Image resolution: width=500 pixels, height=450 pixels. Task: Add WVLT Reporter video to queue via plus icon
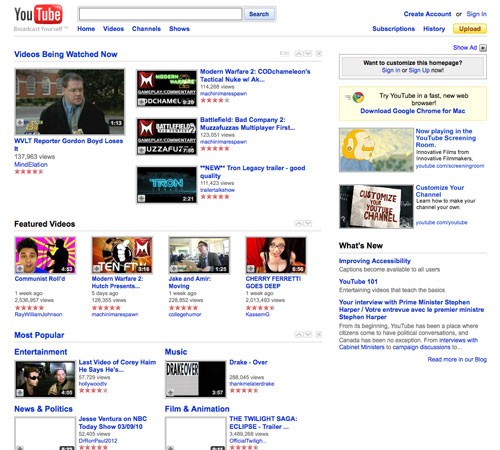click(20, 123)
